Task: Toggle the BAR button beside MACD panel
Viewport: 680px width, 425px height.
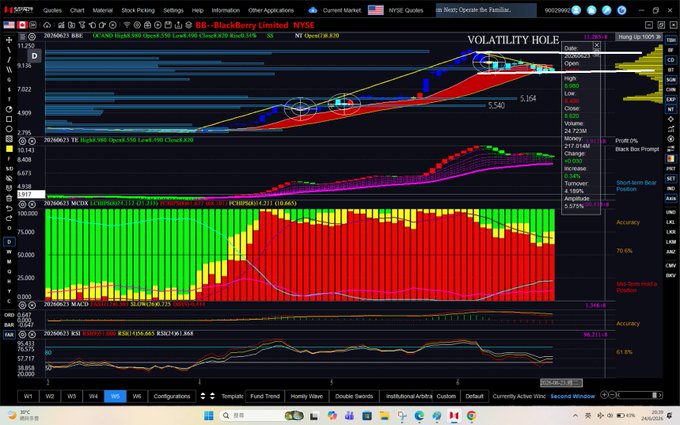Action: pos(9,325)
